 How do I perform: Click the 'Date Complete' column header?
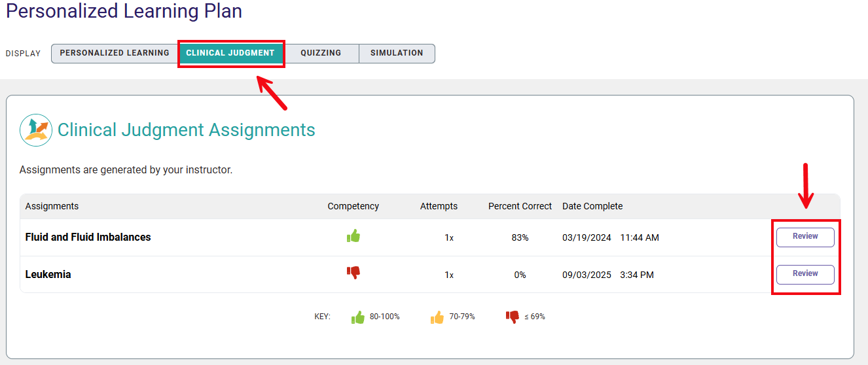[x=592, y=206]
